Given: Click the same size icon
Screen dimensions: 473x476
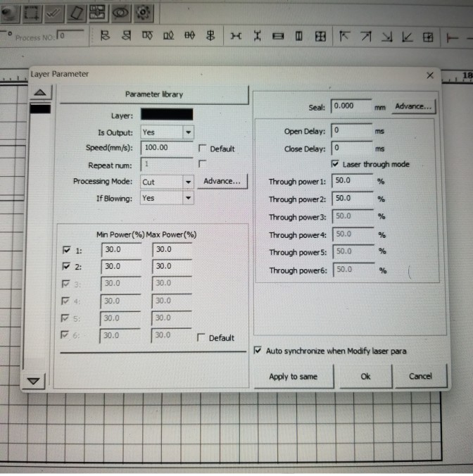Looking at the screenshot, I should click(x=320, y=37).
